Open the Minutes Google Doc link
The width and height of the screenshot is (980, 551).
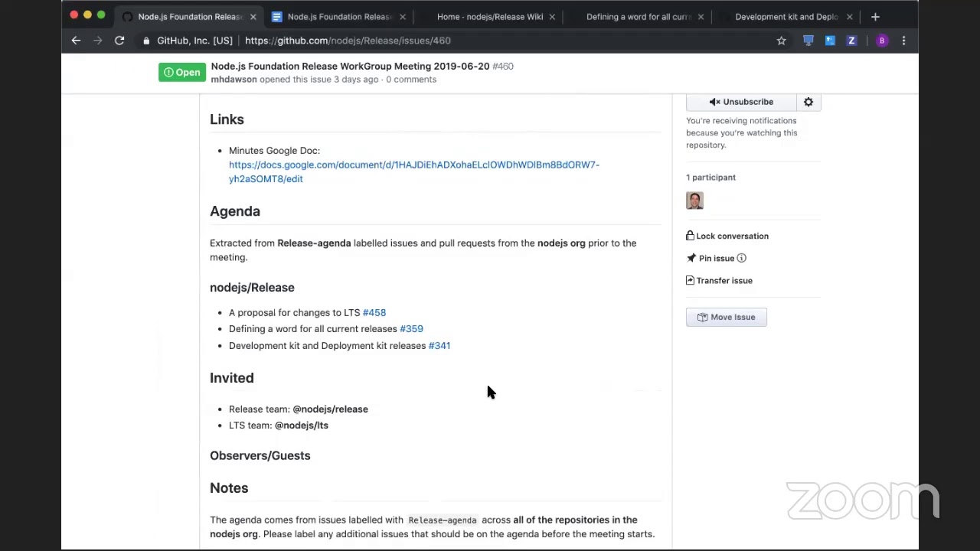(413, 171)
